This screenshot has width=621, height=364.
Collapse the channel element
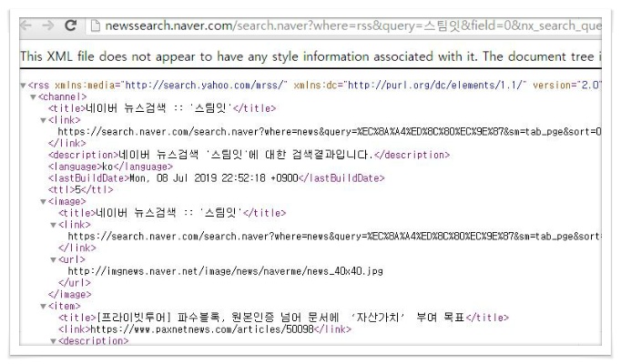pos(34,97)
